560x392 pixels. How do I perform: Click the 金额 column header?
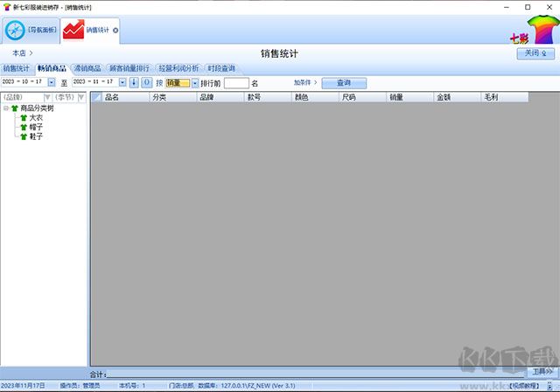(458, 97)
